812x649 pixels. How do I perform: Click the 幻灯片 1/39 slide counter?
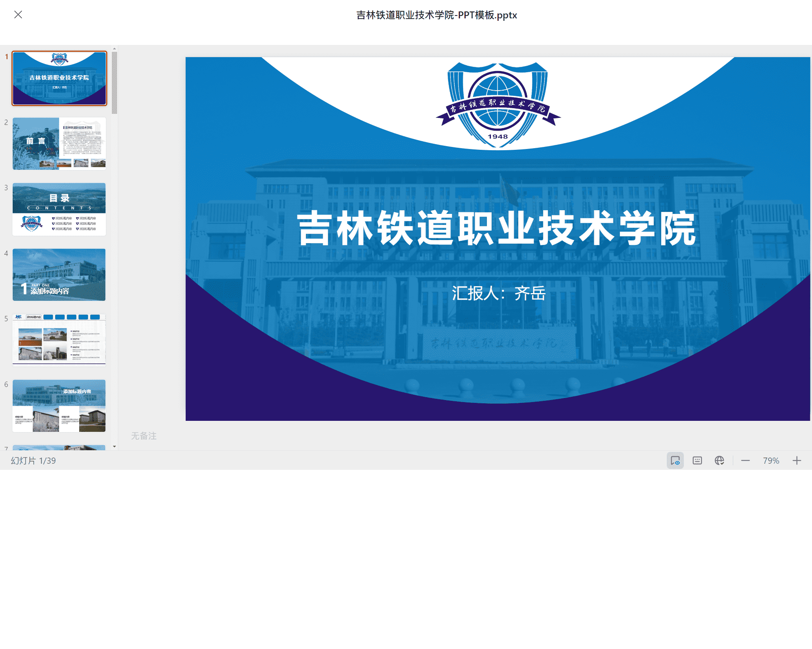(33, 461)
